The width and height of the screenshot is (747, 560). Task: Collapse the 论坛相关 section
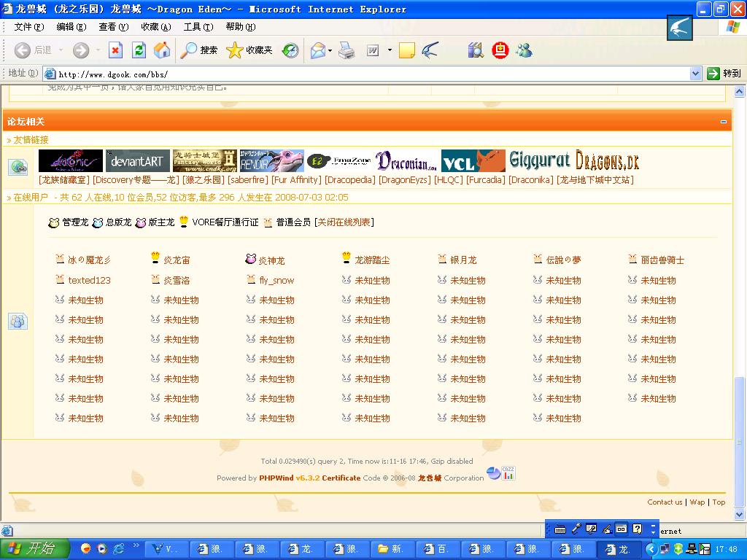[724, 122]
